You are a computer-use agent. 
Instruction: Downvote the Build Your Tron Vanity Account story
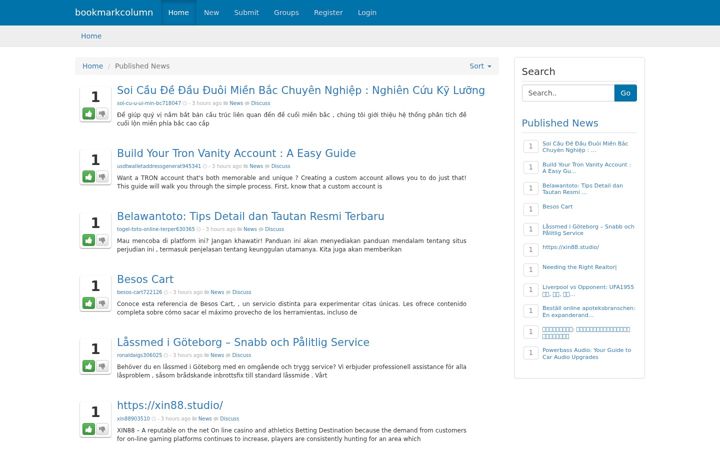click(x=102, y=177)
